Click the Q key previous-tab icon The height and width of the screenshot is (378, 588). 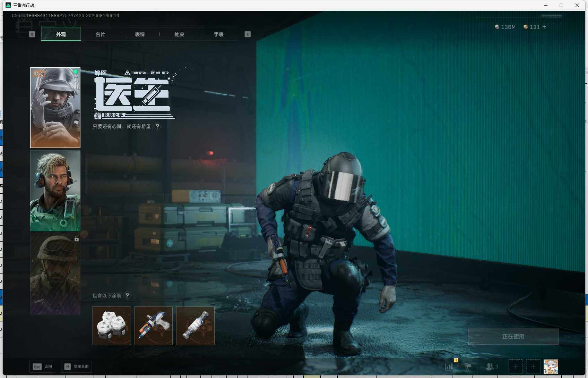click(x=32, y=34)
